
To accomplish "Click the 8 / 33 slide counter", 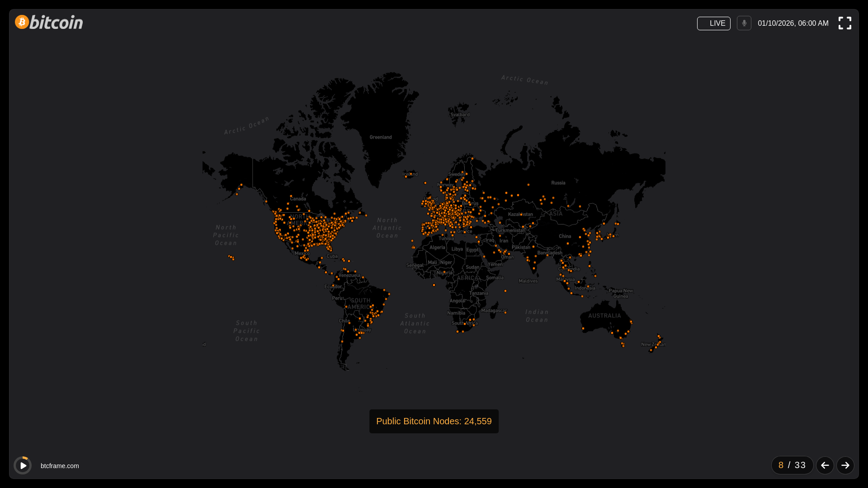I will point(792,465).
